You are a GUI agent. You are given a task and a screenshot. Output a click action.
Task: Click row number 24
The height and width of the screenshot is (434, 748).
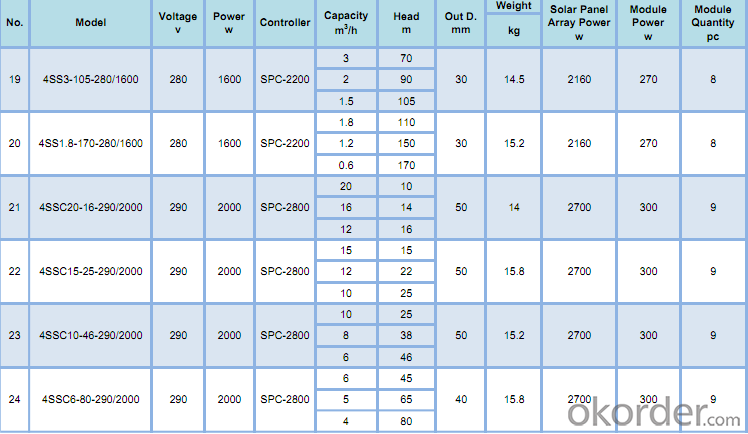14,399
